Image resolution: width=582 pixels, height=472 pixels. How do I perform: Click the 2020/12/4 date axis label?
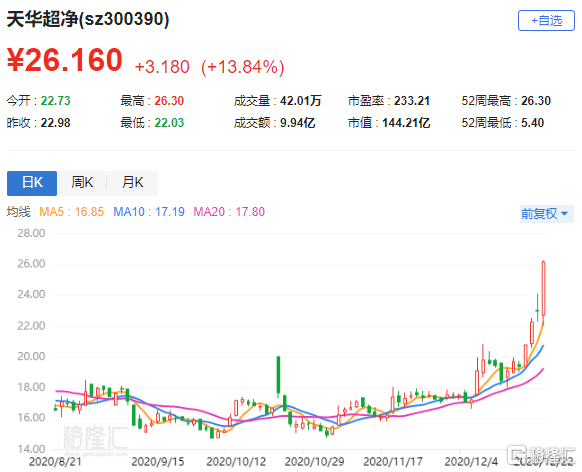(x=471, y=461)
